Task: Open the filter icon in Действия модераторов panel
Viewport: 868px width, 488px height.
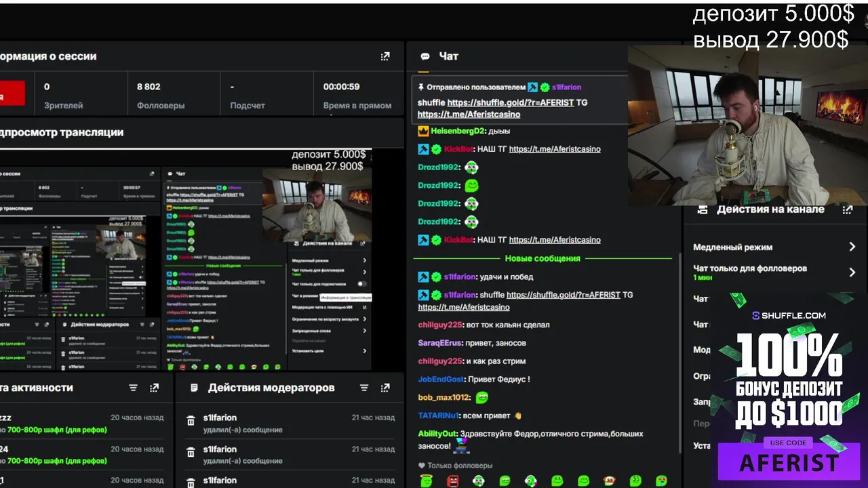Action: 364,388
